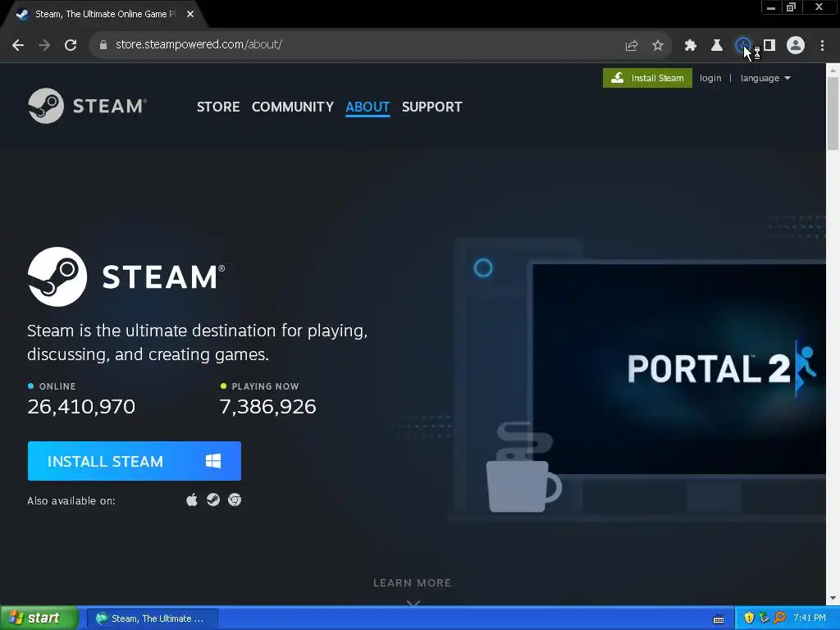Click the Steam taskbar window button
This screenshot has width=840, height=630.
152,619
